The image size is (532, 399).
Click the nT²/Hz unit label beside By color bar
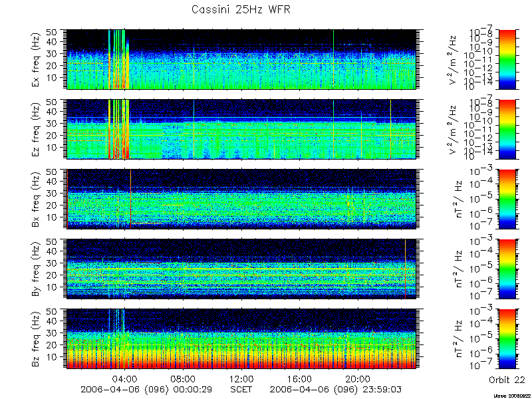pyautogui.click(x=458, y=271)
